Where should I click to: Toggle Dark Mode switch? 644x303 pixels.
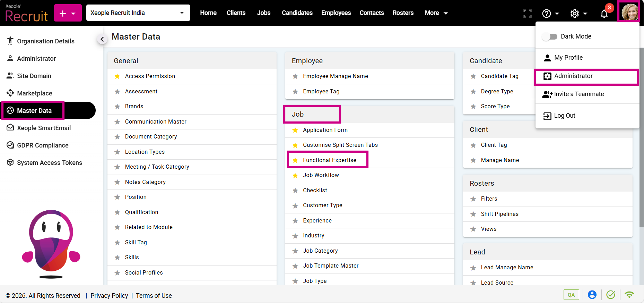coord(550,36)
